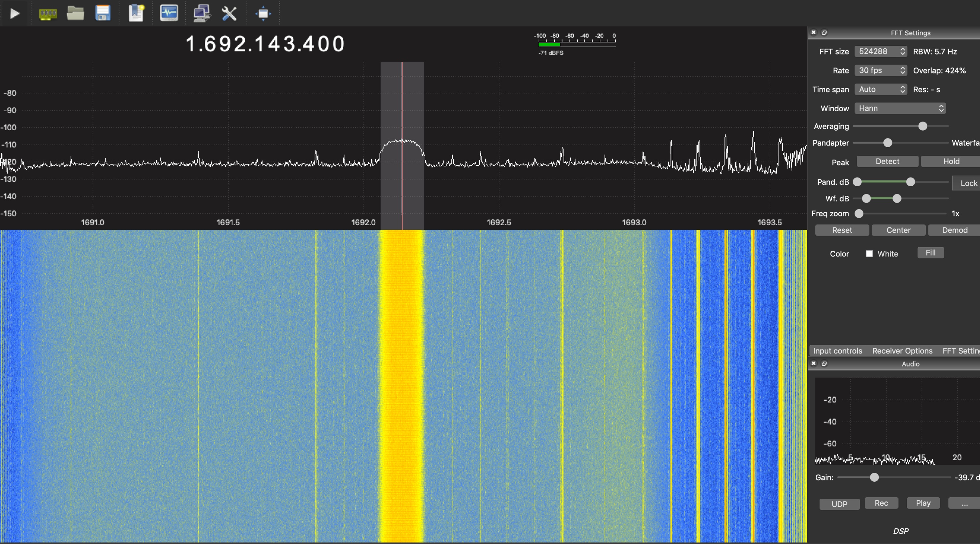The width and height of the screenshot is (980, 544).
Task: Start DSP with the play icon
Action: pyautogui.click(x=14, y=14)
